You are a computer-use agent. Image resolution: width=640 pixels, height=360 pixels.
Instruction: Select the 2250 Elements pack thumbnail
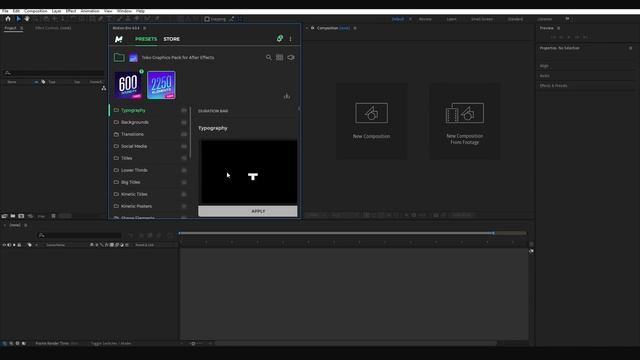point(161,85)
